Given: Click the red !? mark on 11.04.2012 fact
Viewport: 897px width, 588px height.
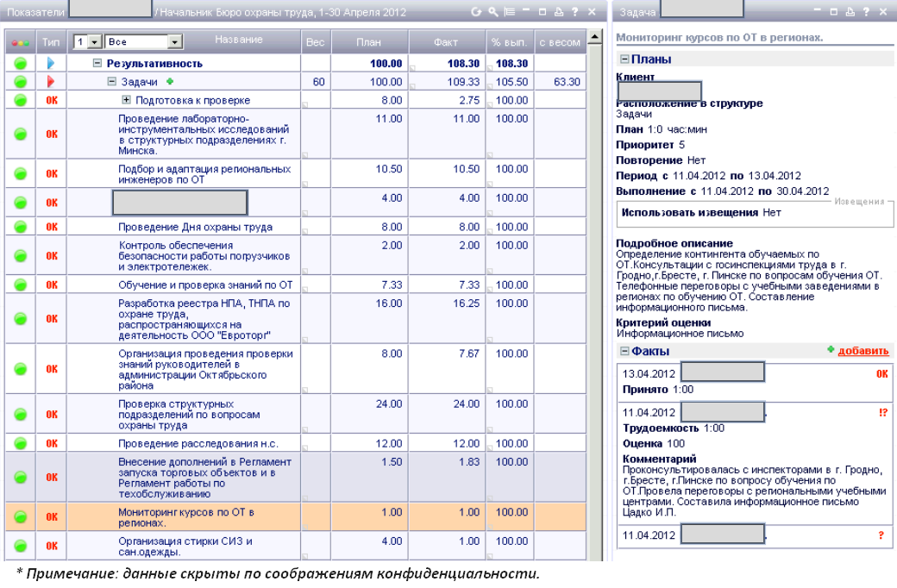Looking at the screenshot, I should tap(883, 412).
